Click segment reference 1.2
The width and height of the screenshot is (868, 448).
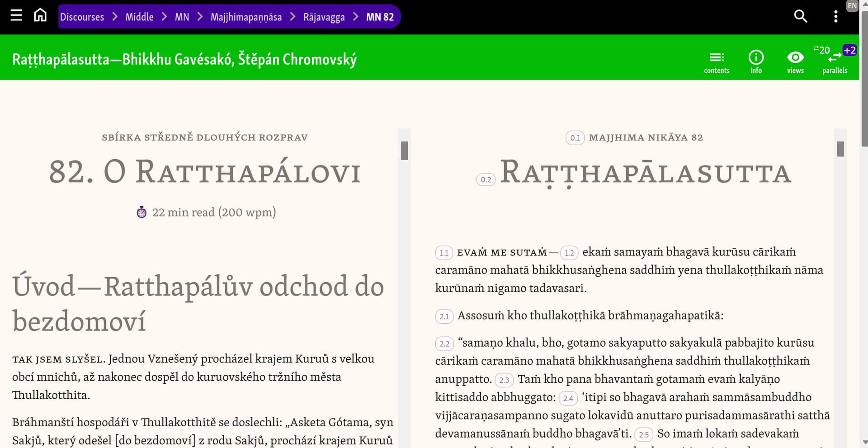569,253
